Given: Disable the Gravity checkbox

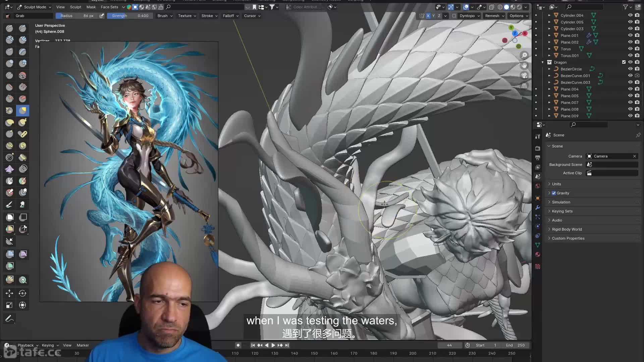Looking at the screenshot, I should tap(554, 193).
